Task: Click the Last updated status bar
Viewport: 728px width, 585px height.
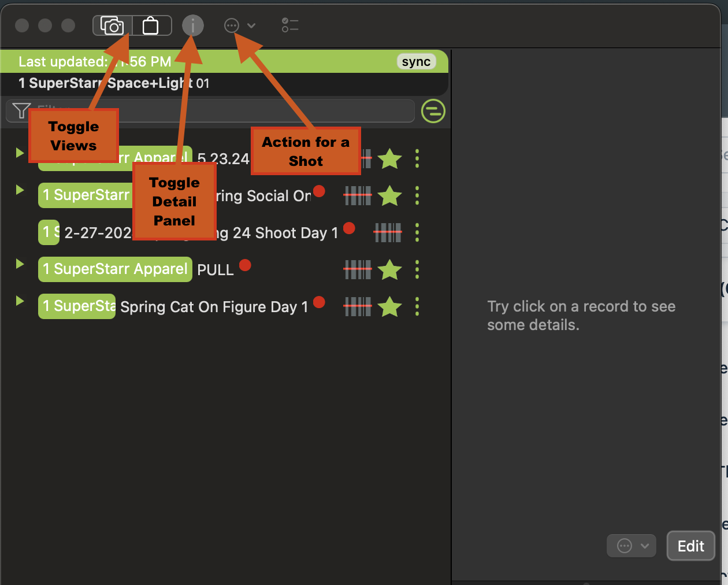Action: coord(224,62)
